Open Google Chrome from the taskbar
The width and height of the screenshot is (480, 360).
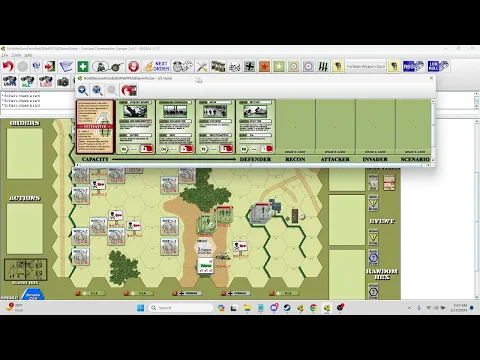click(x=313, y=308)
